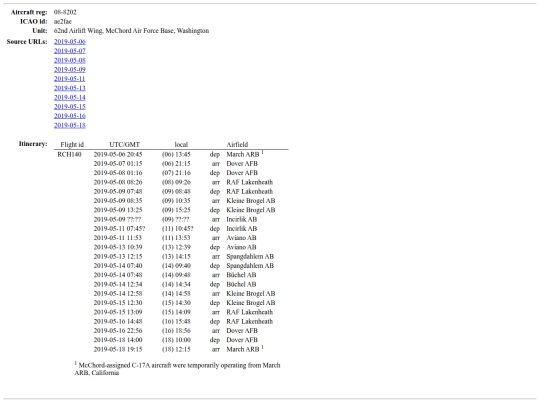Select RAF Lakenheath in the 14:48 departure row
Screen dimensions: 540x405
point(249,322)
